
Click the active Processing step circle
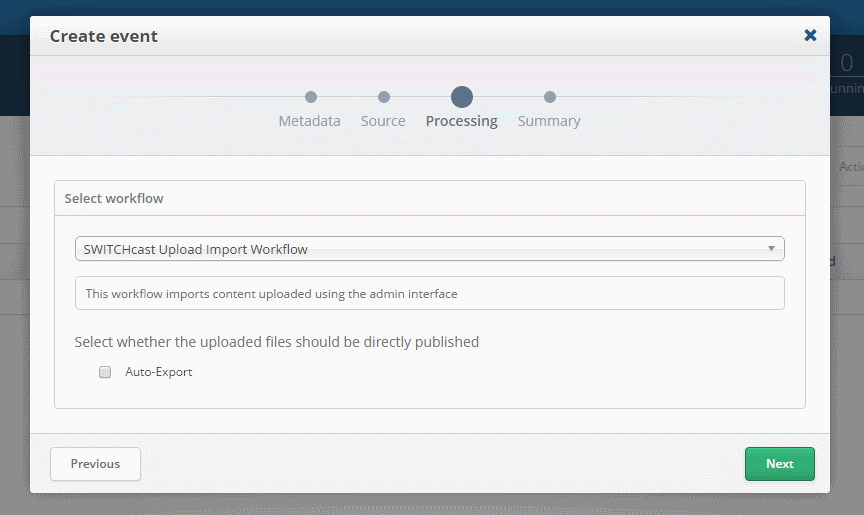pyautogui.click(x=461, y=97)
